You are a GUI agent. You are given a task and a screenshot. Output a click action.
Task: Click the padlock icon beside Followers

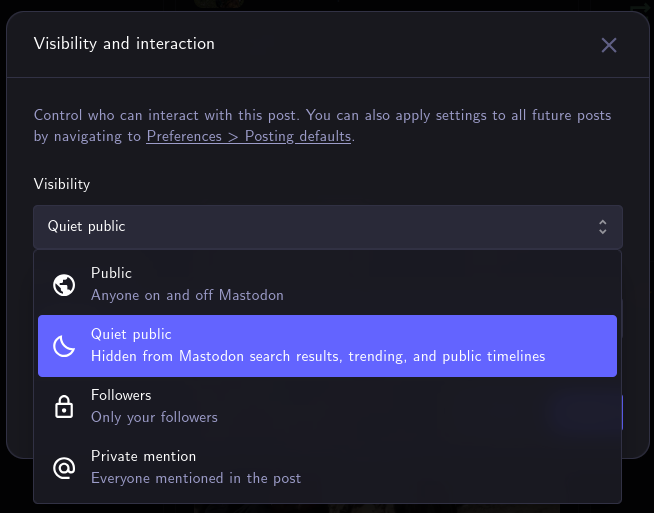pyautogui.click(x=64, y=406)
